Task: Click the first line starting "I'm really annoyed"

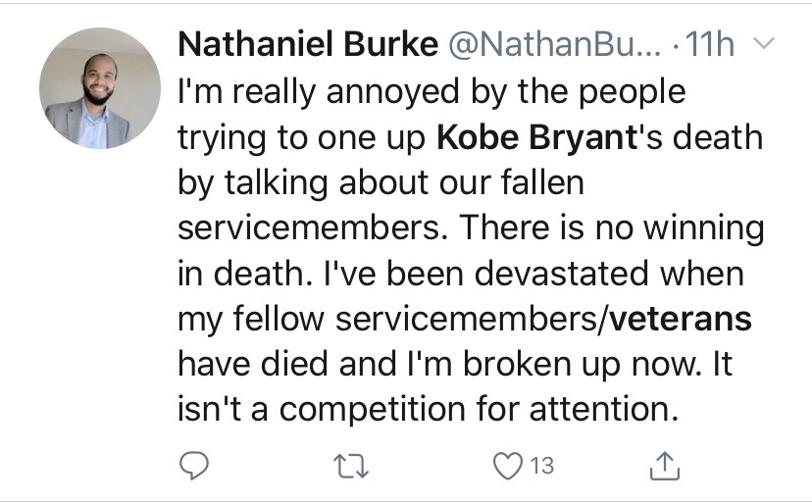Action: (431, 92)
